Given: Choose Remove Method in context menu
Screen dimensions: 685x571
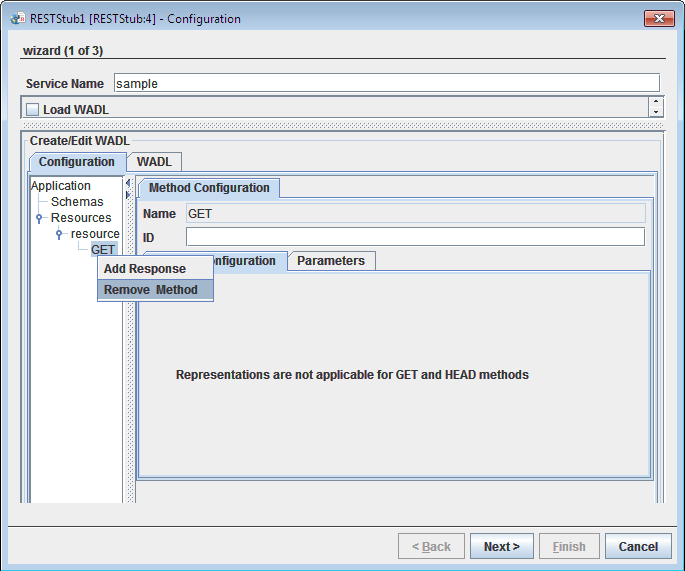Looking at the screenshot, I should pos(151,290).
